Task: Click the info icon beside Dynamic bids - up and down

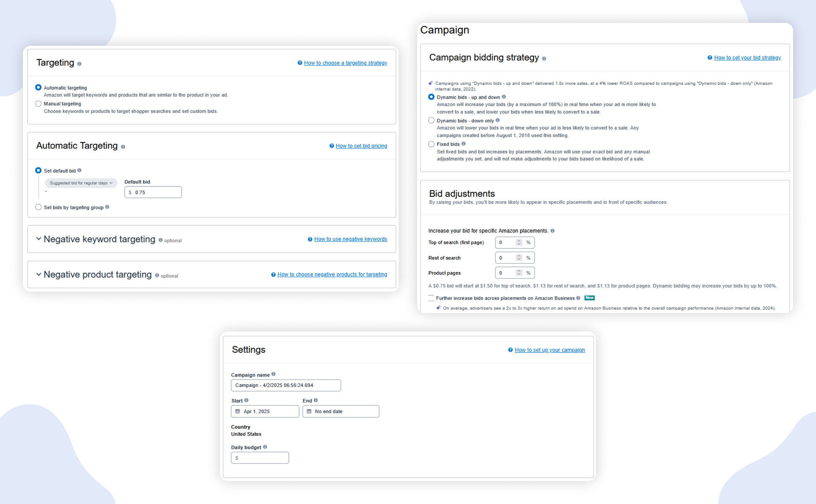Action: pos(504,97)
